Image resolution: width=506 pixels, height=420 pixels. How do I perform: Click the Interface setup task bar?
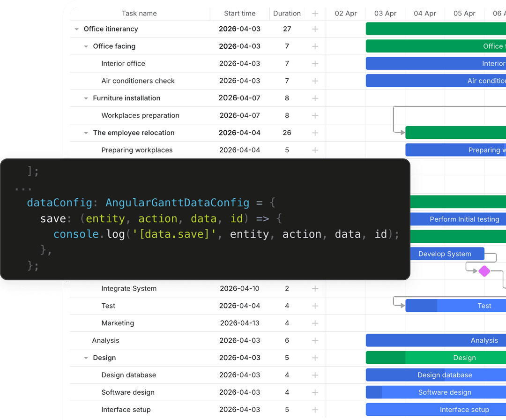tap(436, 409)
